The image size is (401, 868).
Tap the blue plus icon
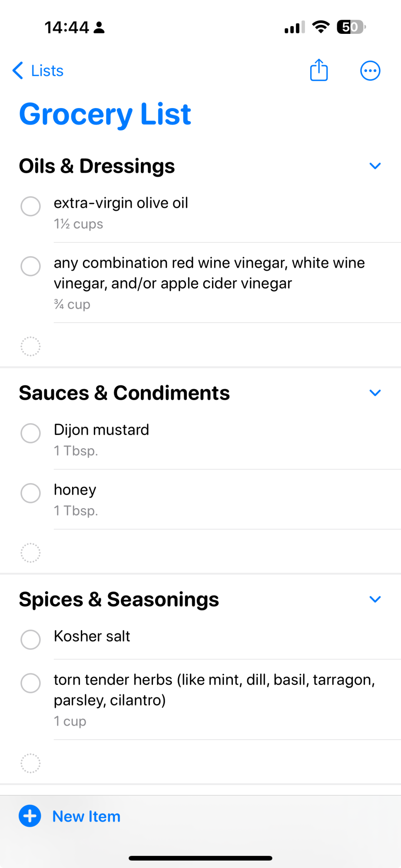tap(30, 816)
